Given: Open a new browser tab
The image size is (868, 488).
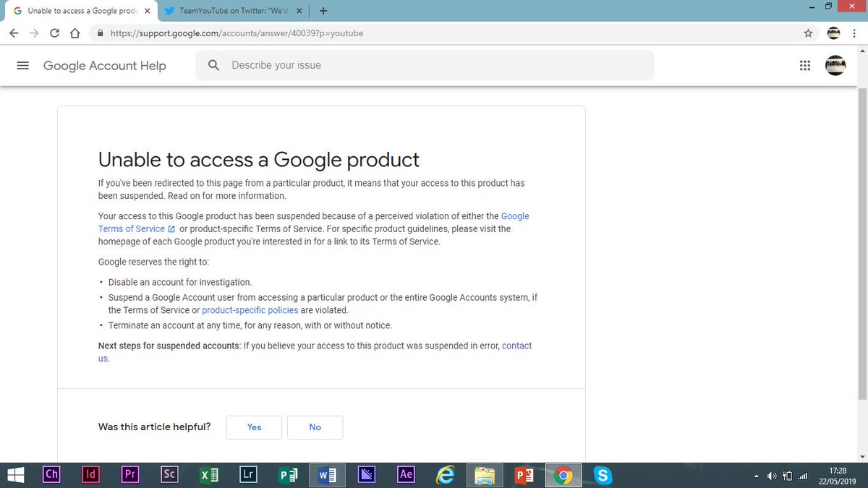Looking at the screenshot, I should (323, 11).
